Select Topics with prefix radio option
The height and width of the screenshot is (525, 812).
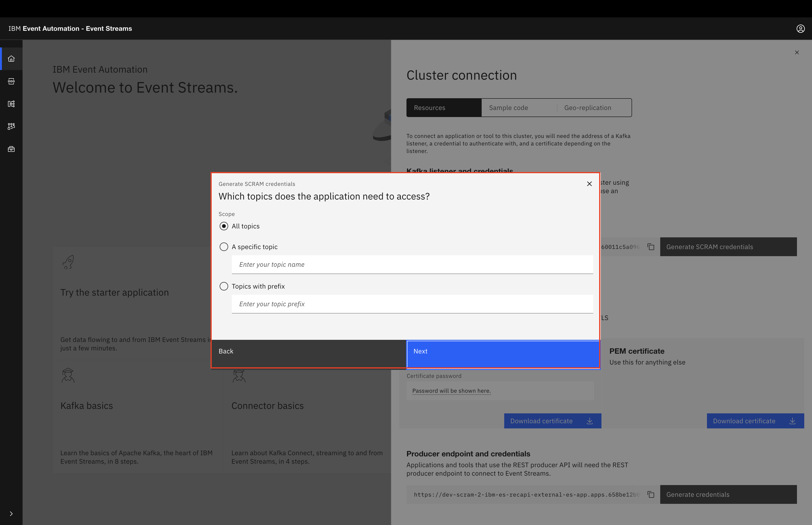(224, 286)
